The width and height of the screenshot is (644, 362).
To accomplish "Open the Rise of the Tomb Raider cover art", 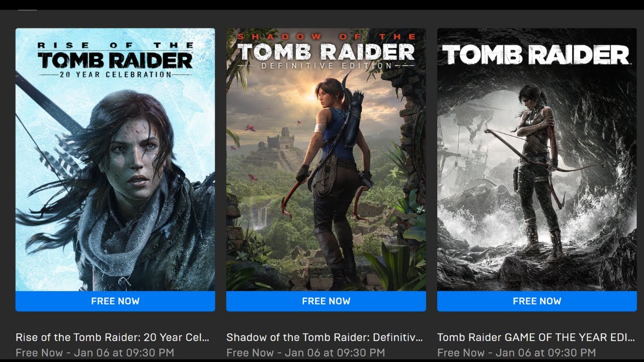I will 115,159.
